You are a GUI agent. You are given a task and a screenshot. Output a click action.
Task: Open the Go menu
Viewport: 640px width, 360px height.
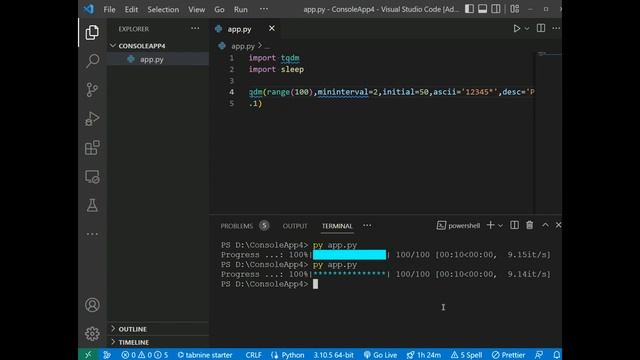(219, 9)
